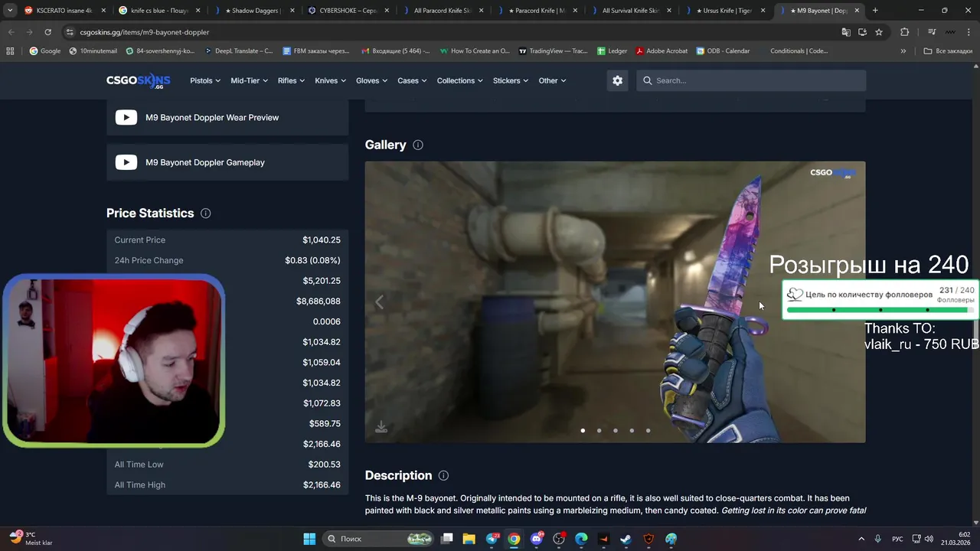
Task: Select the first gallery slide dot
Action: click(x=583, y=430)
